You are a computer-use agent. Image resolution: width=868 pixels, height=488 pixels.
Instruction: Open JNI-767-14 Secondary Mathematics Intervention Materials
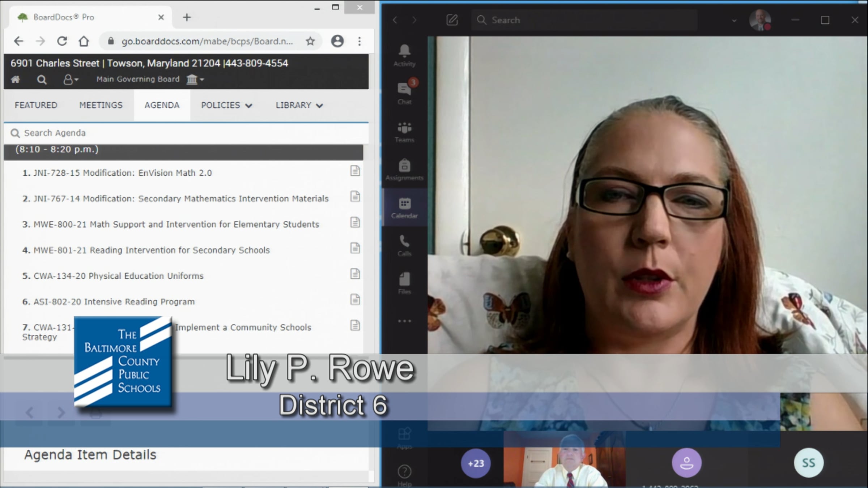click(175, 198)
